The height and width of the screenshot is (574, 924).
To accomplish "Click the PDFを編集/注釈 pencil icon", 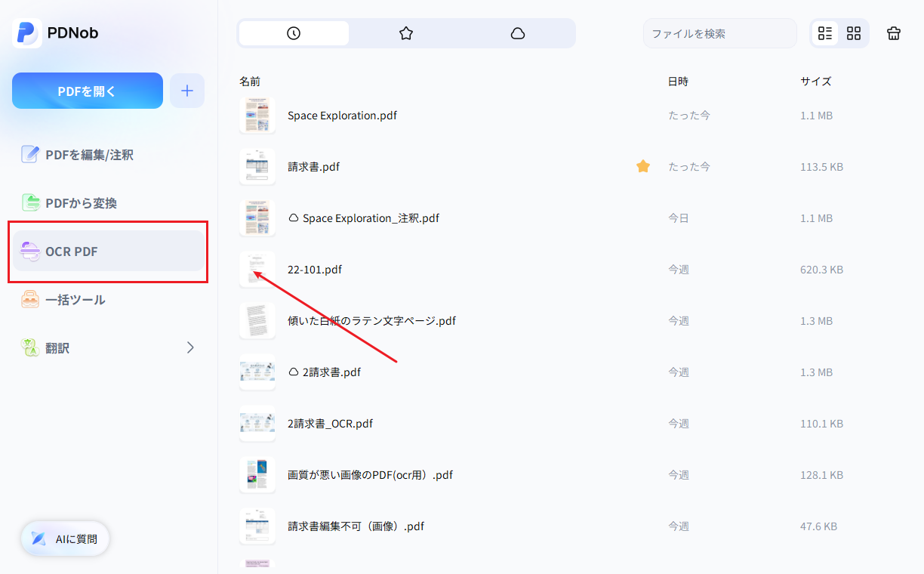I will [x=30, y=155].
